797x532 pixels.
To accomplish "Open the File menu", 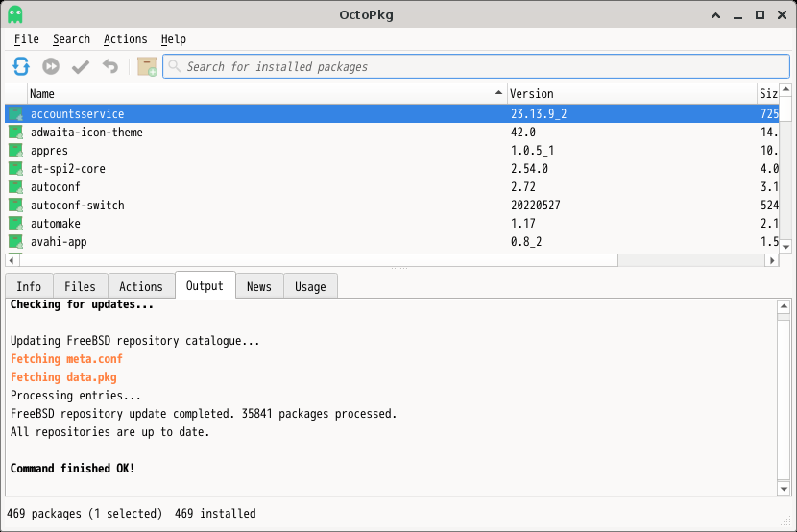I will tap(27, 39).
